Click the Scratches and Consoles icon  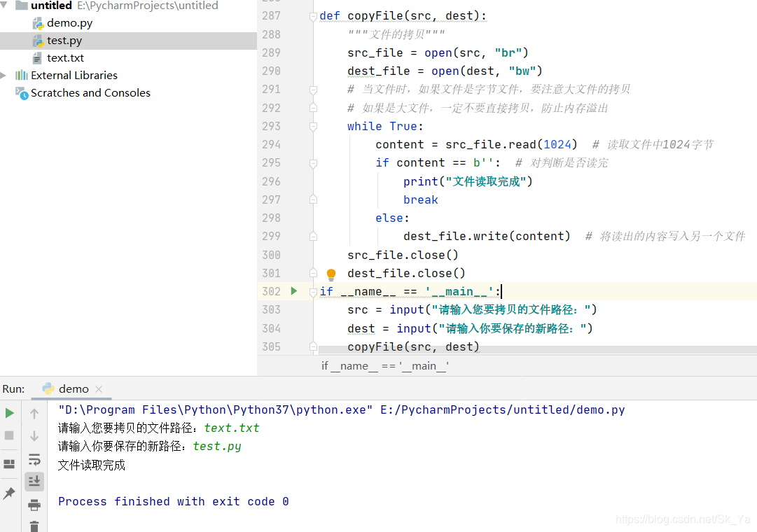point(22,93)
